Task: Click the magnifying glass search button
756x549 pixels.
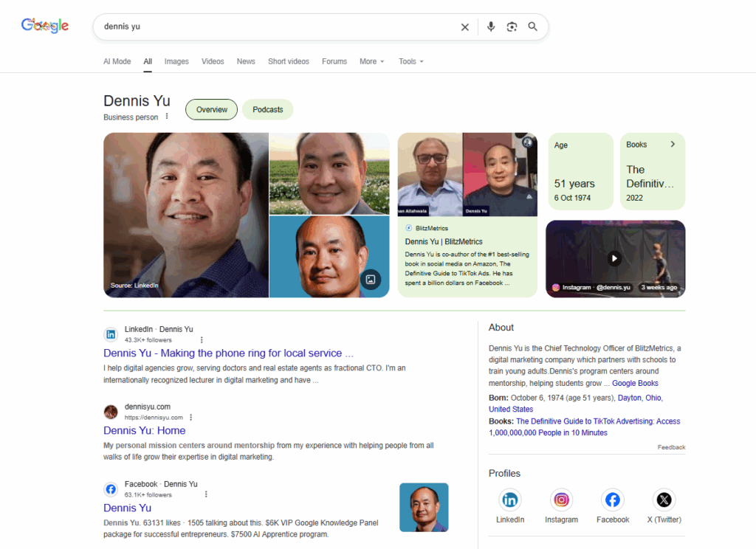Action: (x=532, y=27)
